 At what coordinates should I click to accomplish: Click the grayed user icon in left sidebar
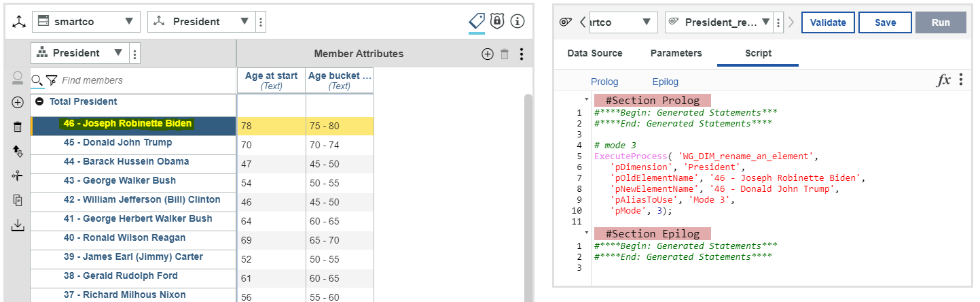click(x=18, y=79)
